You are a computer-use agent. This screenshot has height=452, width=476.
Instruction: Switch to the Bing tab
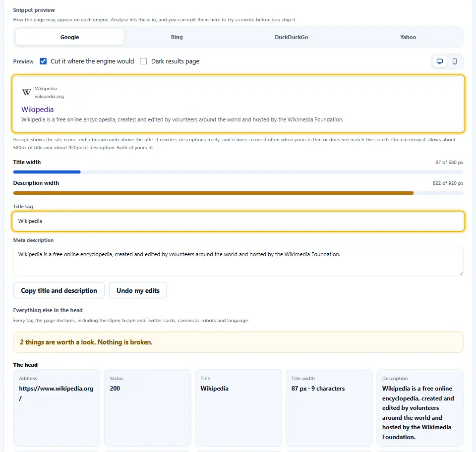(x=177, y=37)
